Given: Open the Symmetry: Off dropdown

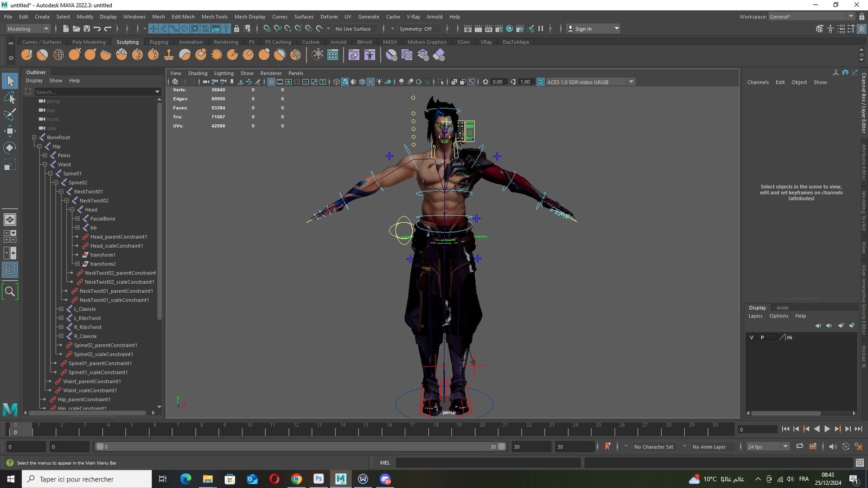Looking at the screenshot, I should point(419,29).
